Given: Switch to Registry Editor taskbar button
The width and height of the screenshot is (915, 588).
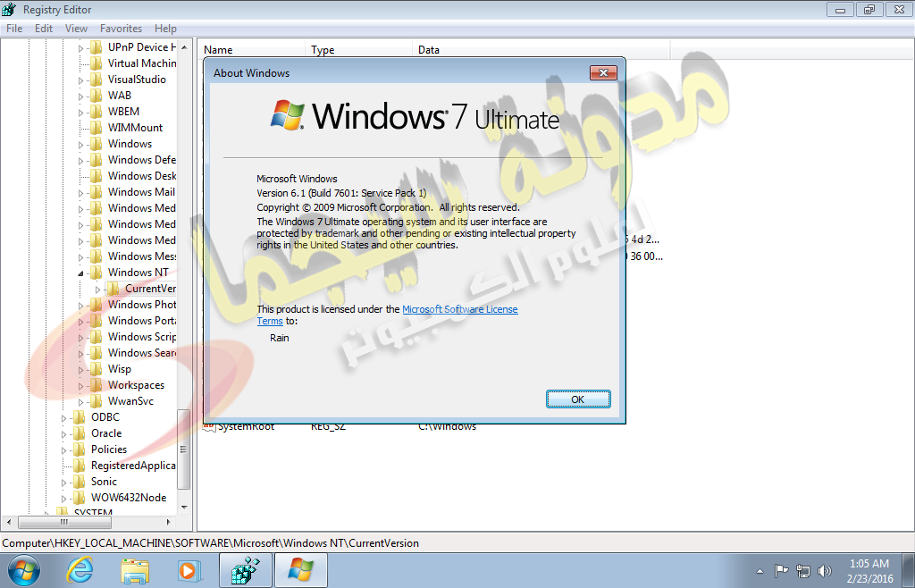Looking at the screenshot, I should 245,570.
